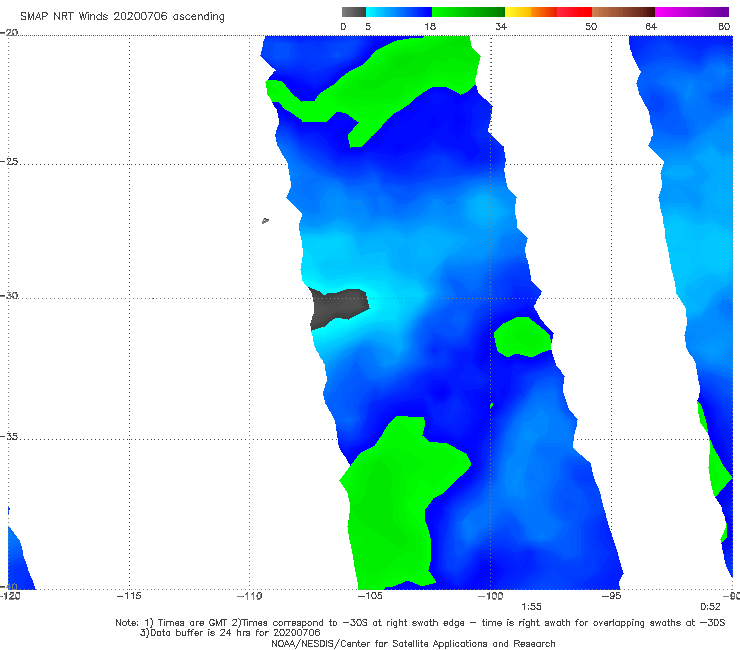This screenshot has height=650, width=740.
Task: Click the longitude label '-115'
Action: (129, 596)
